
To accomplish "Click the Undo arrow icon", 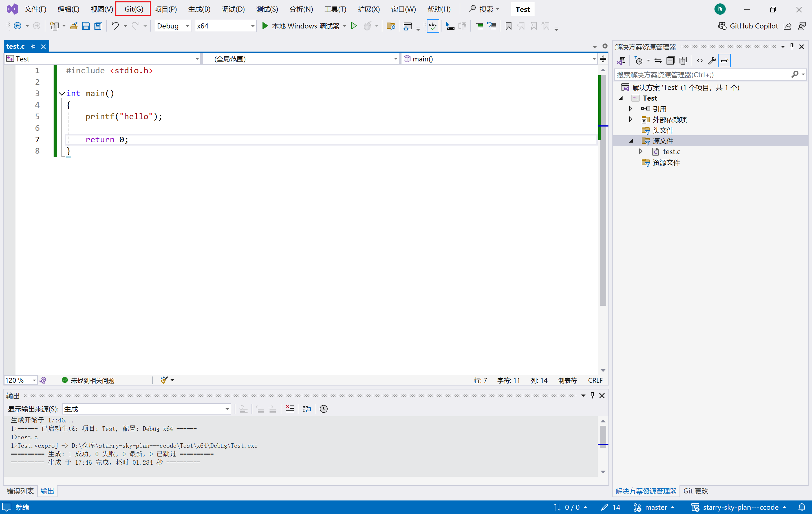I will click(115, 26).
